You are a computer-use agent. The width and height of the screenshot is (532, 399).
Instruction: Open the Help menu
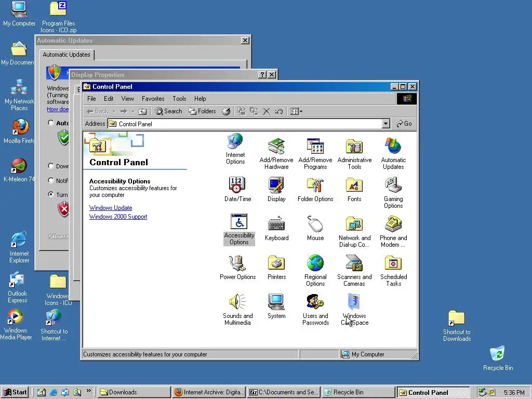[200, 99]
